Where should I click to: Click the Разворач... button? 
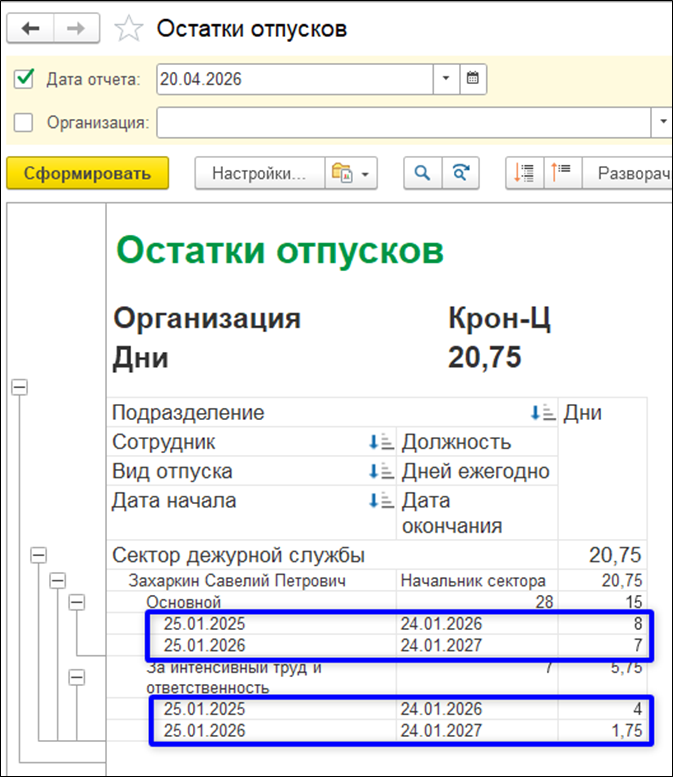628,173
